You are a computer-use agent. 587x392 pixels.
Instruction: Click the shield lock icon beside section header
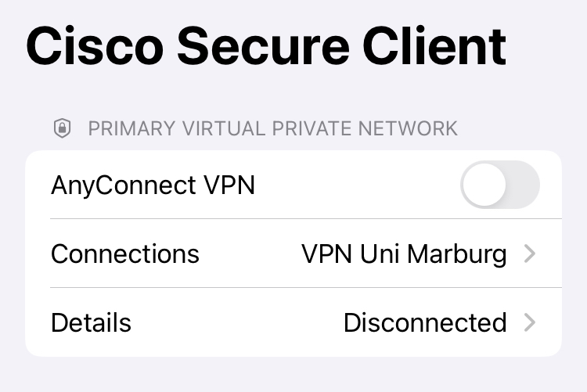[62, 128]
